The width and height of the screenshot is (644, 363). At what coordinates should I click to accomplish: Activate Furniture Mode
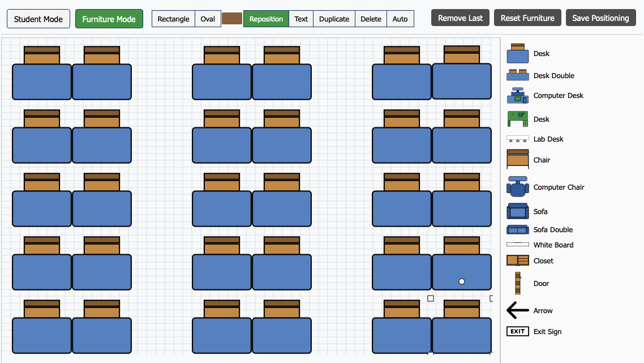pyautogui.click(x=109, y=19)
